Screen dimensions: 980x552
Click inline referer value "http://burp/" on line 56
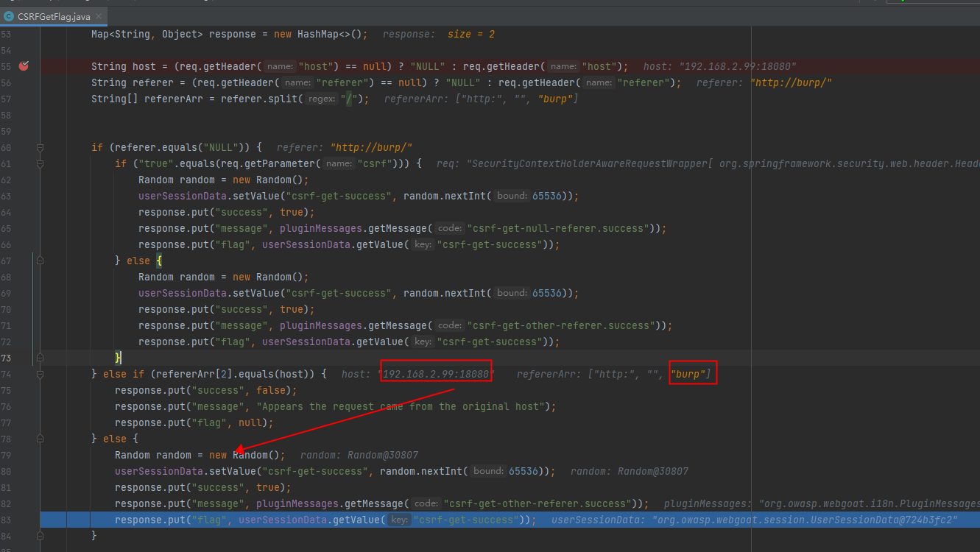(x=791, y=82)
